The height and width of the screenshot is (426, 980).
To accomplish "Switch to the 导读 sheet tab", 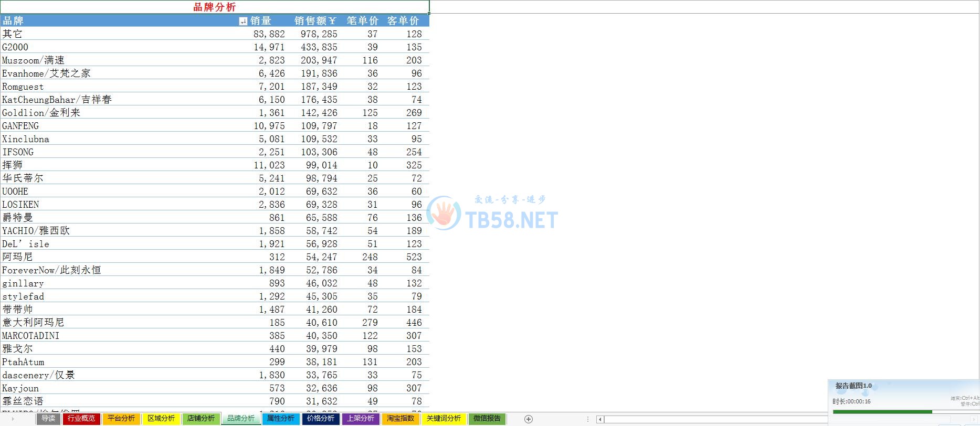I will click(x=48, y=419).
